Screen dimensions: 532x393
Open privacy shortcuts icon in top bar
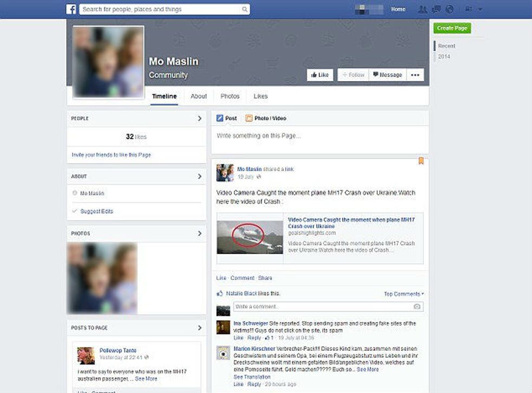[x=469, y=9]
